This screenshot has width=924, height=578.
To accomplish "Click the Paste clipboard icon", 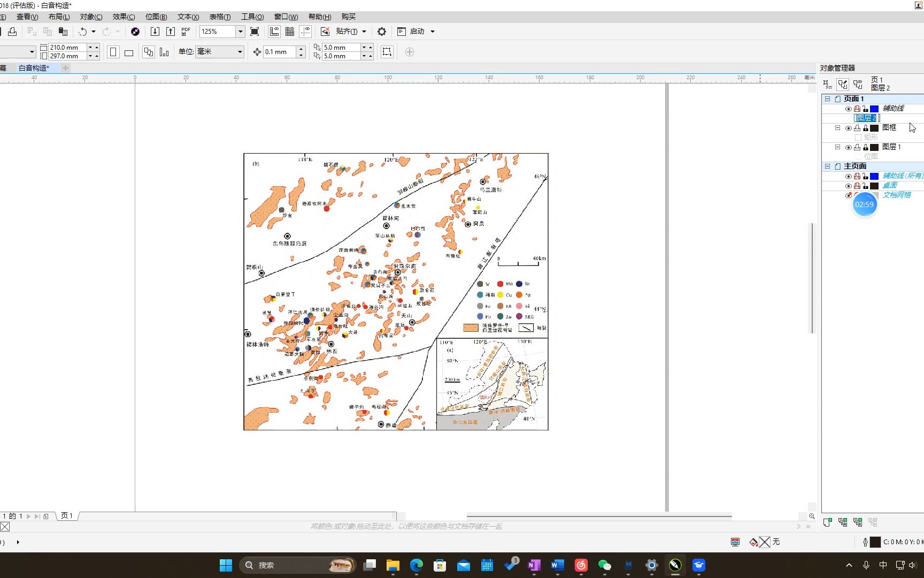I will (63, 32).
